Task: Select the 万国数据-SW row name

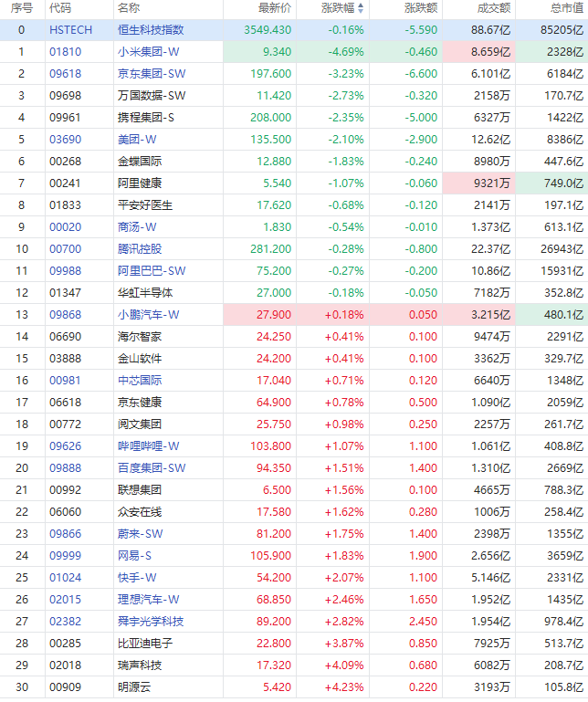Action: [x=152, y=96]
